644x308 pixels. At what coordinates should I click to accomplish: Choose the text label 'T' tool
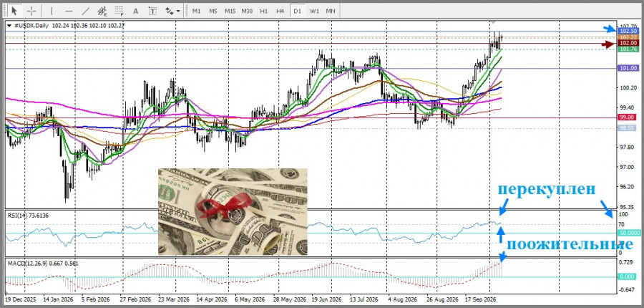[152, 11]
